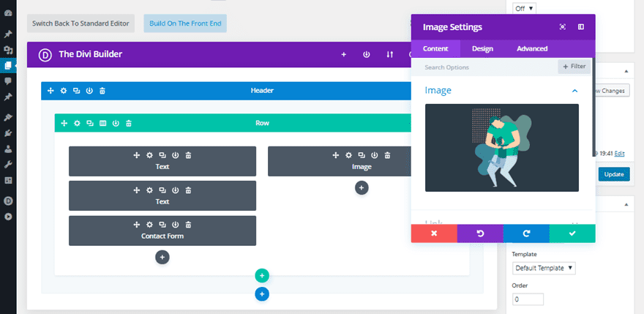Collapse the Image section chevron
Image resolution: width=644 pixels, height=314 pixels.
[x=575, y=91]
